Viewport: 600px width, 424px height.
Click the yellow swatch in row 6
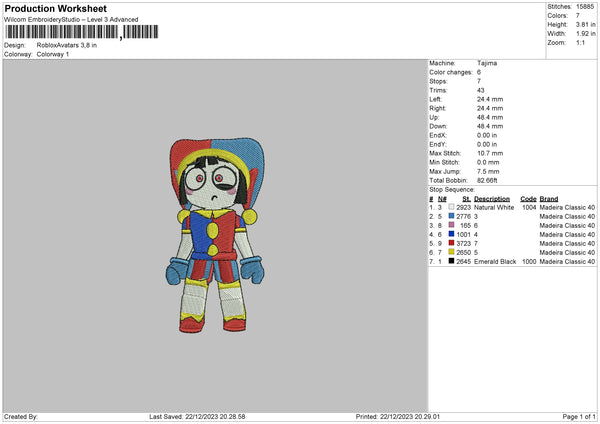click(x=452, y=252)
